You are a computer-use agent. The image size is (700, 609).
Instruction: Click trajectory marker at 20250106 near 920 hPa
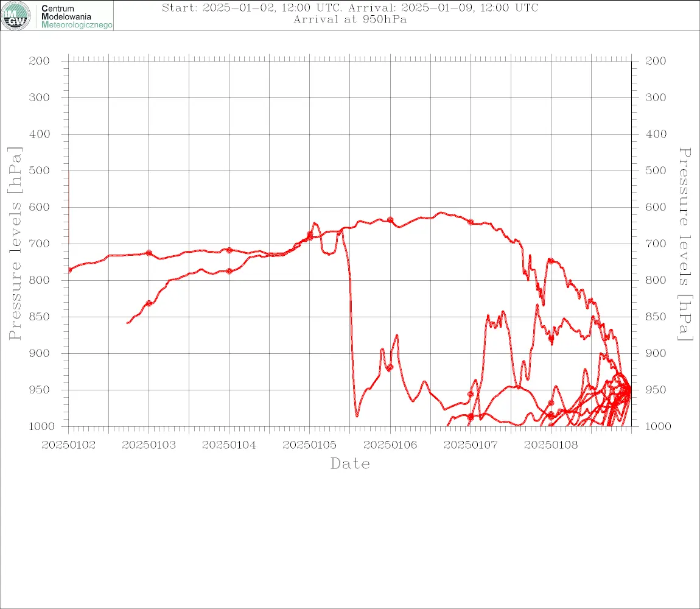click(x=390, y=368)
